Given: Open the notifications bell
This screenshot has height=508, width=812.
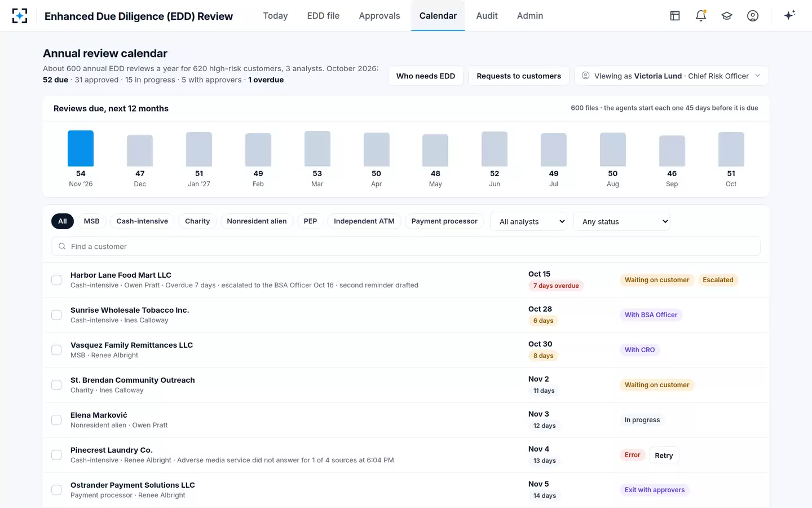Looking at the screenshot, I should coord(701,16).
